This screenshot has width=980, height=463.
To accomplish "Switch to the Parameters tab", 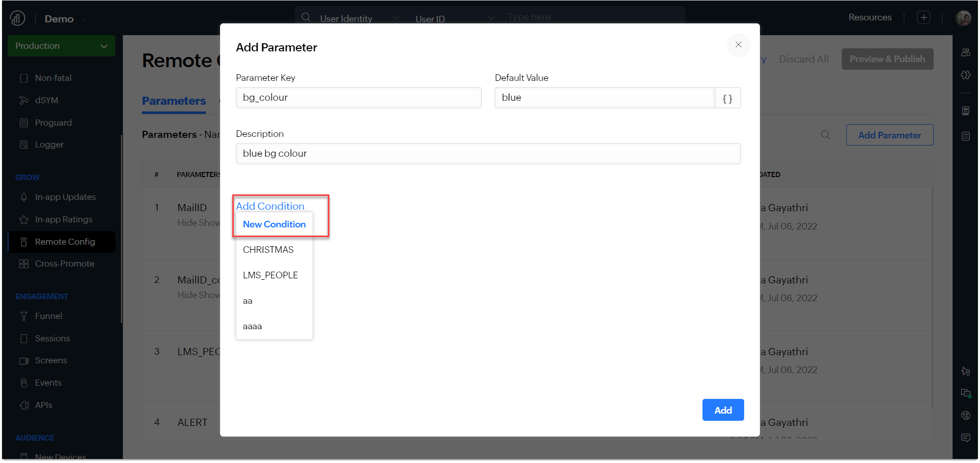I will [174, 101].
